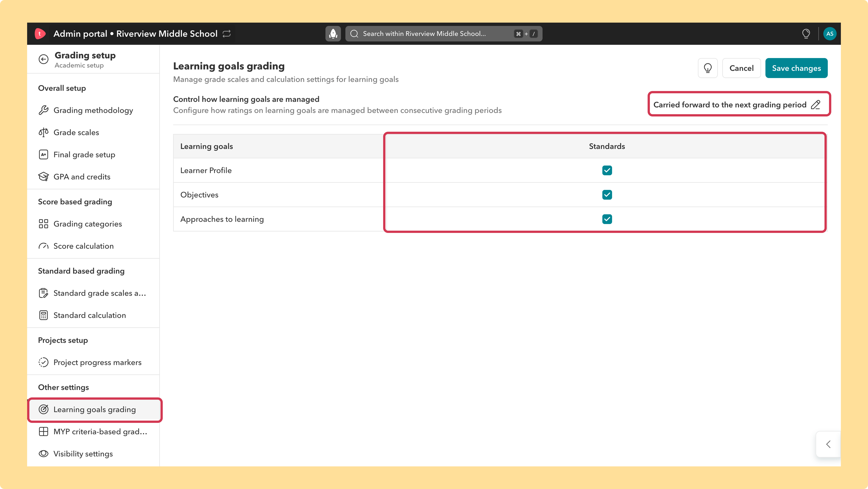Click the magnifier search icon
This screenshot has height=489, width=868.
tap(354, 34)
